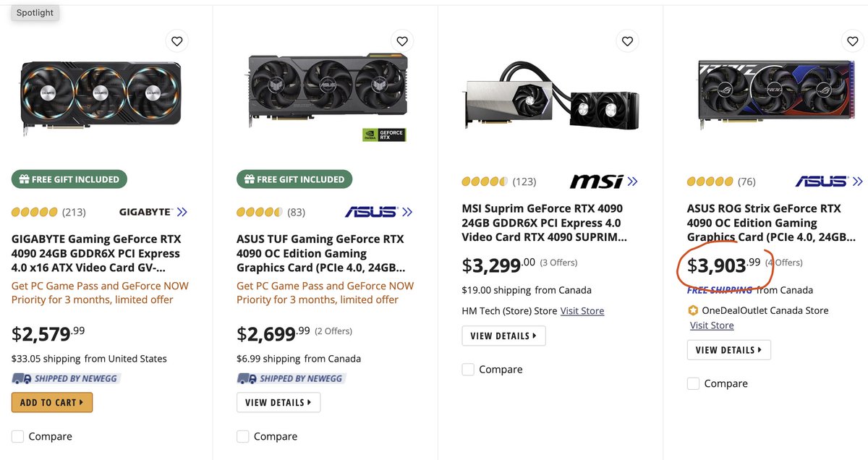The width and height of the screenshot is (868, 460).
Task: Open View Details for ASUS ROG Strix
Action: [728, 350]
